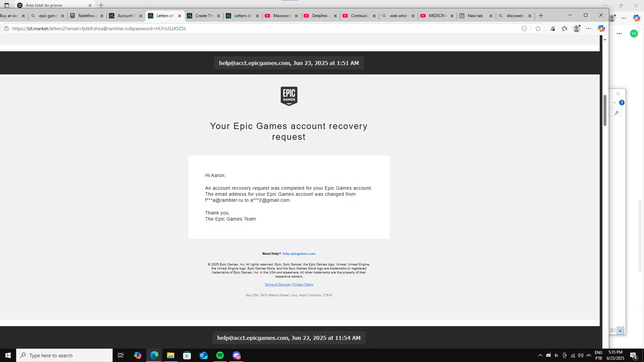The image size is (644, 362).
Task: Switch to list view icon in side panel
Action: pyautogui.click(x=613, y=330)
